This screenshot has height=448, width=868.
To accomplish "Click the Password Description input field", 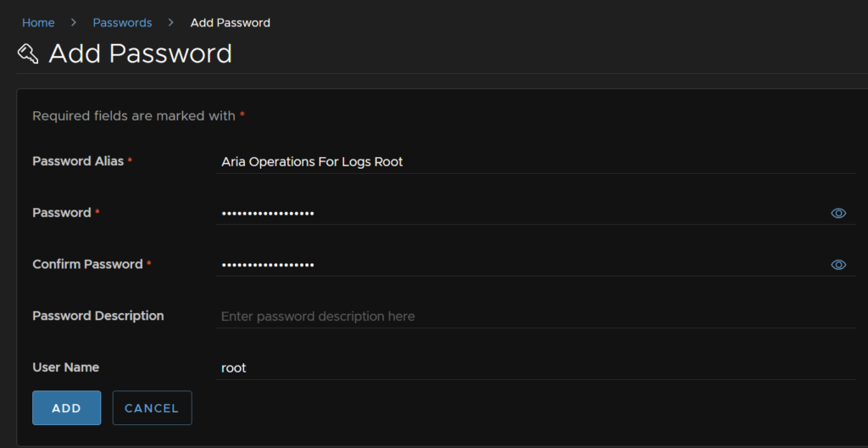I will pyautogui.click(x=536, y=316).
